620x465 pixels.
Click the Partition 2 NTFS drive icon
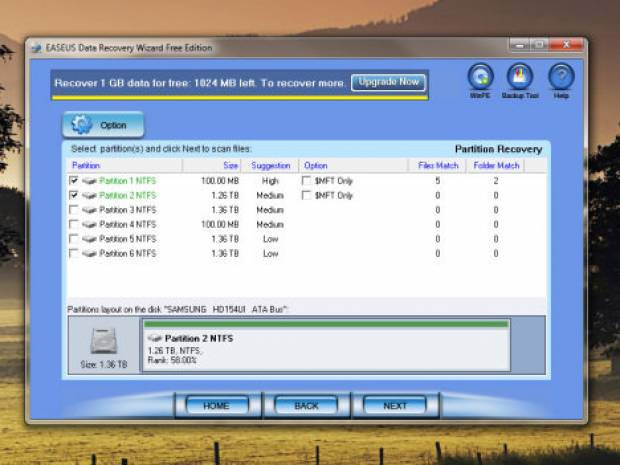point(89,195)
